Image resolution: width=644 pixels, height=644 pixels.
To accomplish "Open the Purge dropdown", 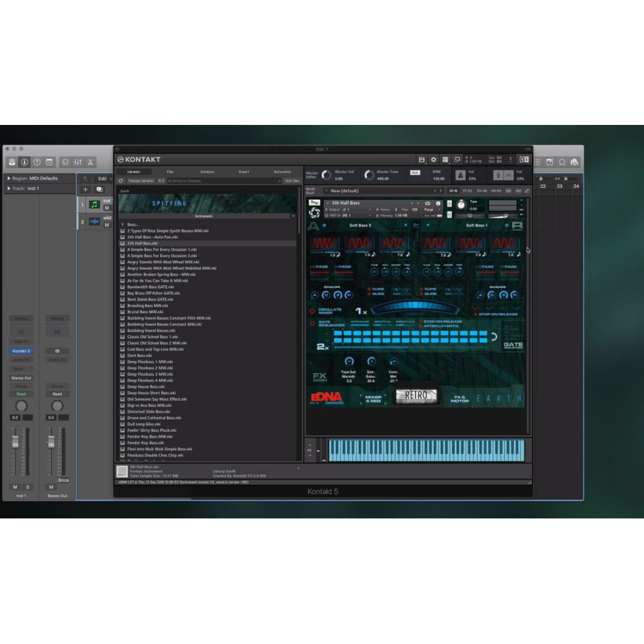I will (433, 209).
